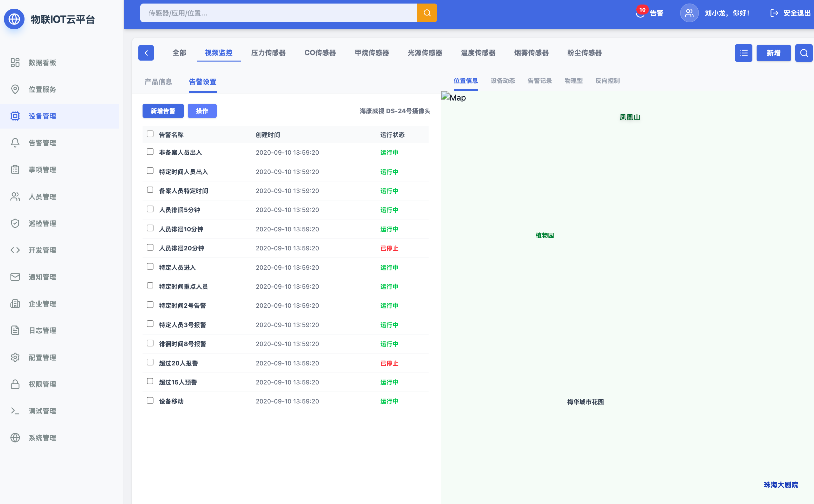Select the 粉尘传感器 tab
Viewport: 814px width, 504px height.
coord(584,53)
